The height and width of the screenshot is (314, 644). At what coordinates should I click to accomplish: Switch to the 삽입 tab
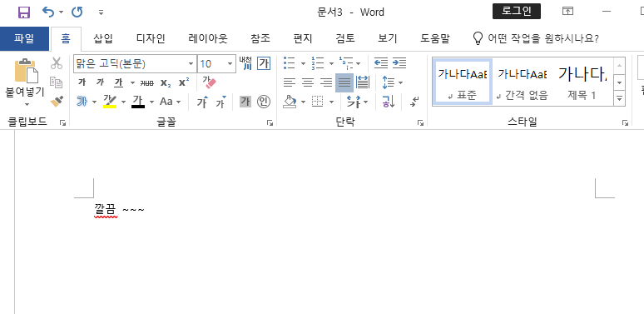pyautogui.click(x=102, y=38)
